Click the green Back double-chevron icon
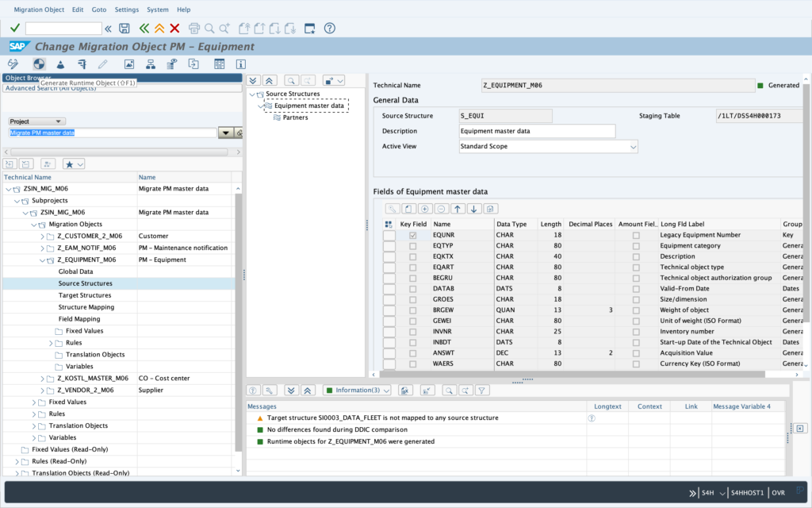812x508 pixels. [x=144, y=29]
